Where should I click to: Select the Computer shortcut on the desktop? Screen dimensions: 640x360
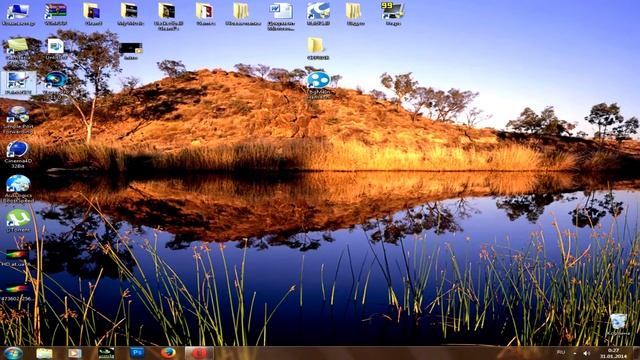point(18,14)
